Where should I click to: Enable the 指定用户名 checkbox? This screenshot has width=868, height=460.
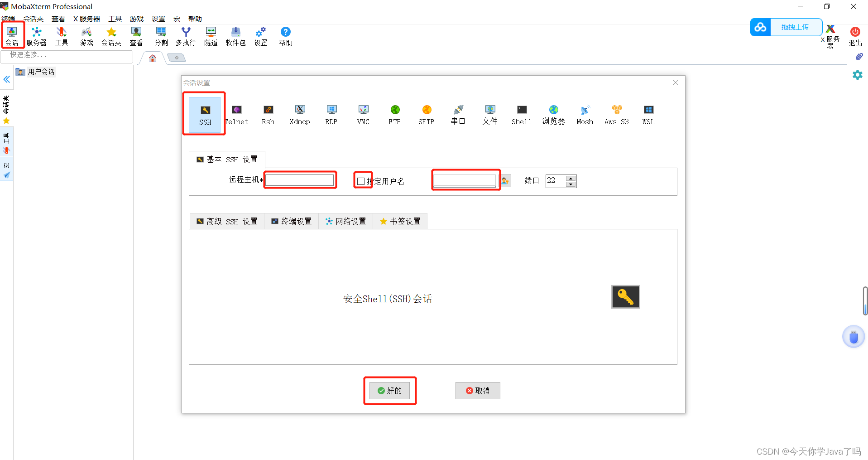(361, 181)
